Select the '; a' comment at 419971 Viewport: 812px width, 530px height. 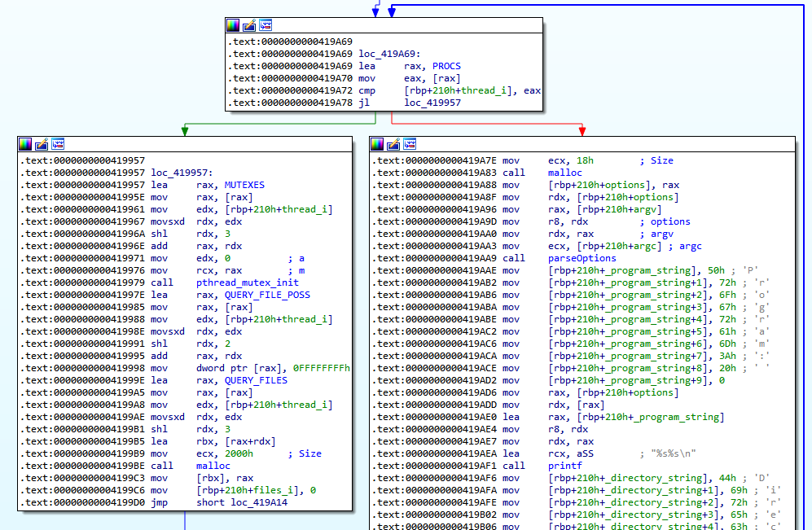click(296, 258)
